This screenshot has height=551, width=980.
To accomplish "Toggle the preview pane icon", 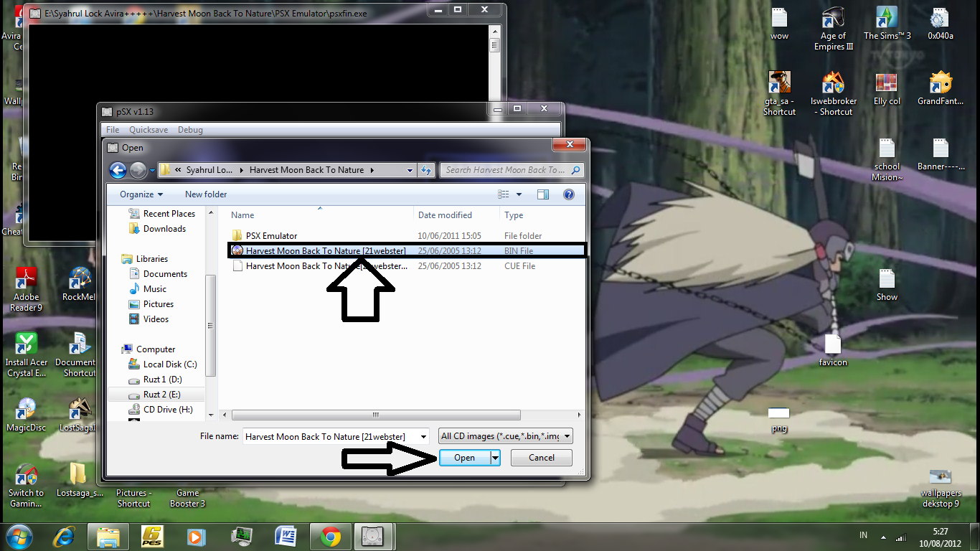I will [x=543, y=194].
